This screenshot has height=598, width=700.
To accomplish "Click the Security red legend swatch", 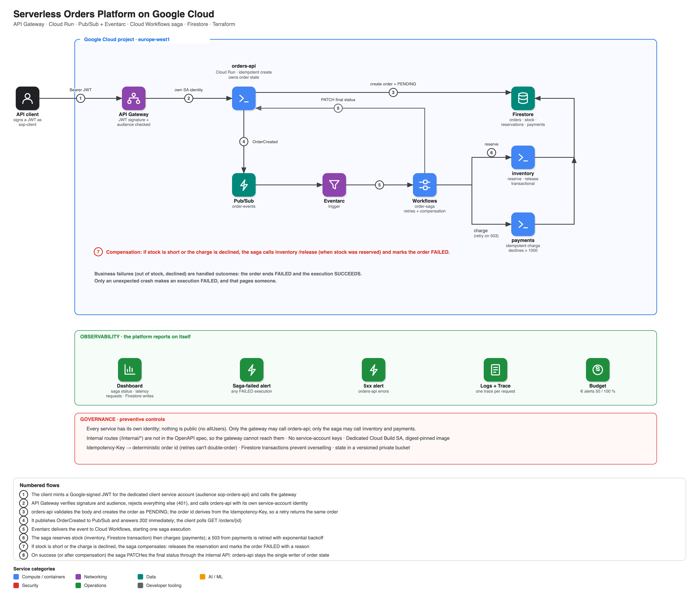I will 16,585.
